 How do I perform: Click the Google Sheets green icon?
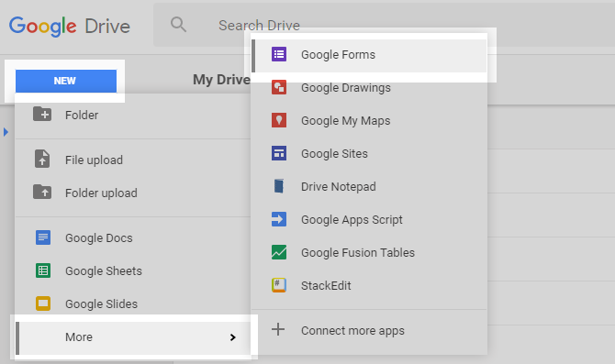point(43,270)
